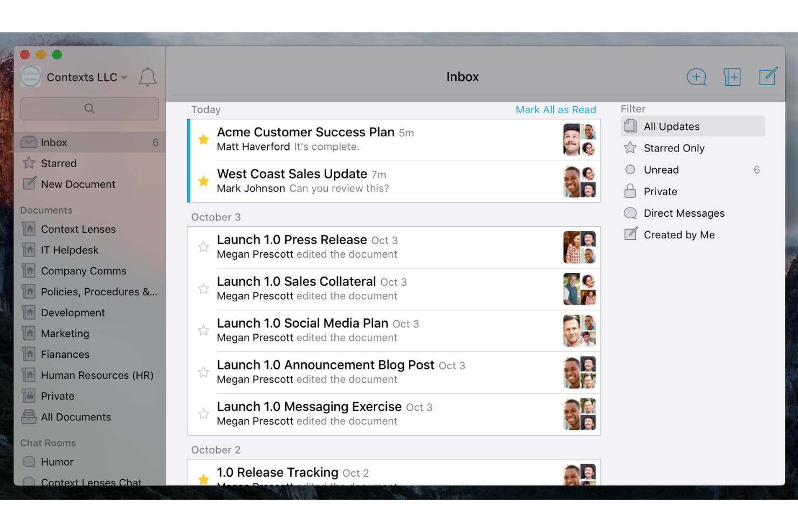Open the Humor chat room
Viewport: 798px width, 532px height.
point(57,461)
